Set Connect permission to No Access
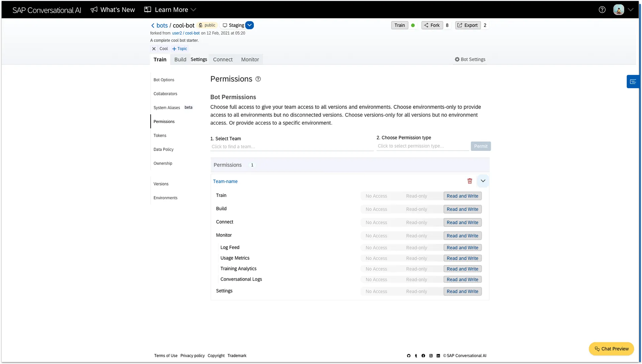Viewport: 642px width, 364px height. pyautogui.click(x=376, y=223)
